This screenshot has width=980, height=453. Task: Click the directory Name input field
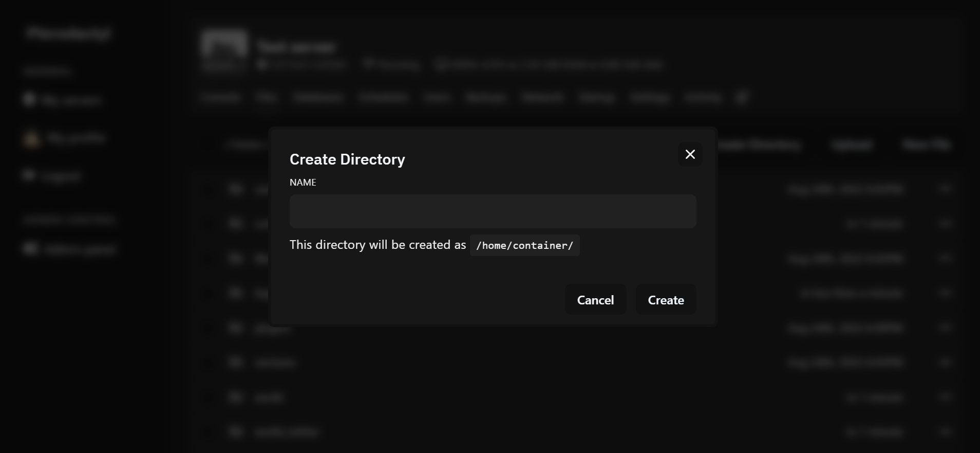[493, 211]
